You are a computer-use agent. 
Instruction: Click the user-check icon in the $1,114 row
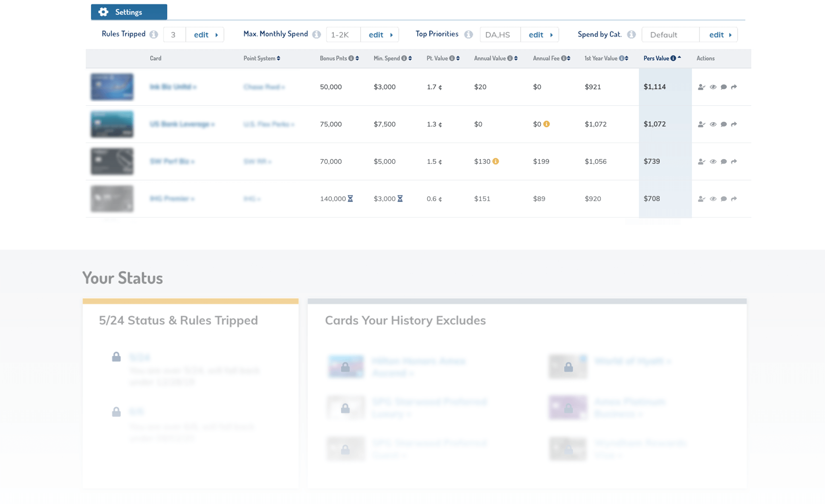pos(701,87)
